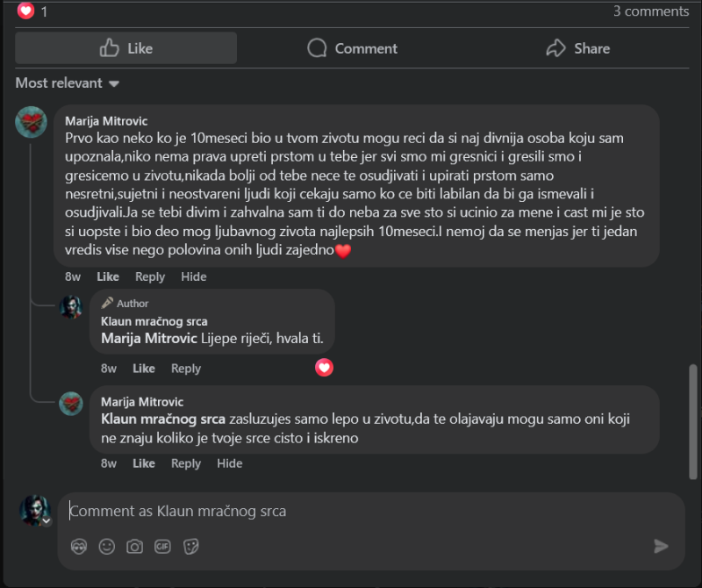Image resolution: width=702 pixels, height=588 pixels.
Task: Open the commenting profile switcher on the avatar
Action: pyautogui.click(x=47, y=520)
